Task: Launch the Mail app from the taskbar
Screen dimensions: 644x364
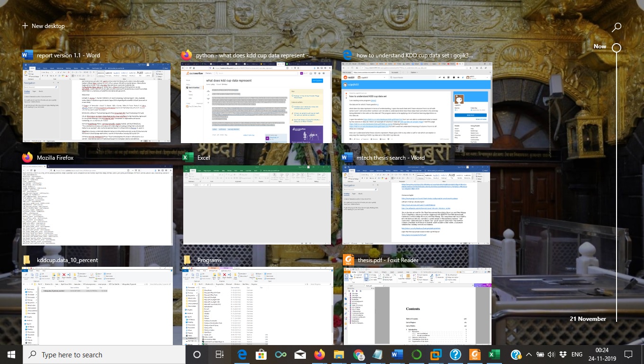Action: tap(300, 355)
